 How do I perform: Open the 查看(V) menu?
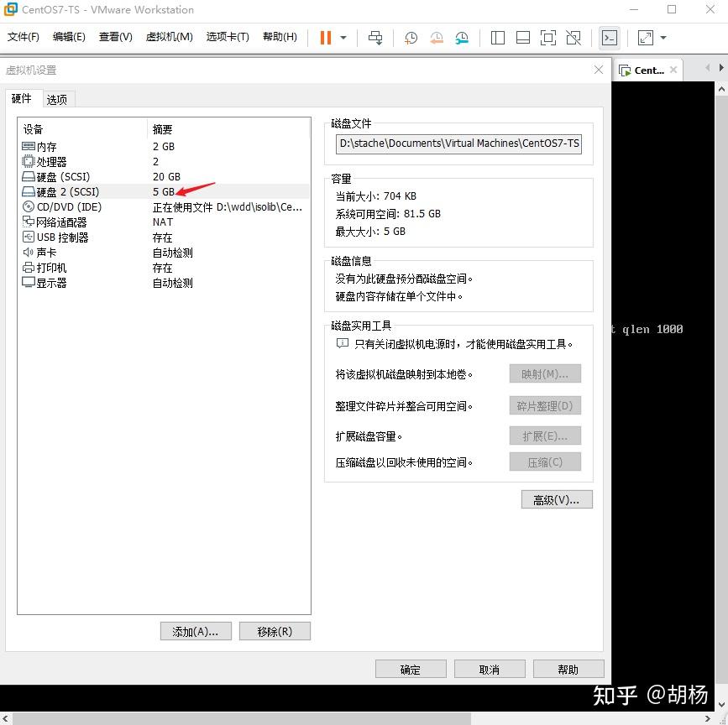[x=116, y=37]
